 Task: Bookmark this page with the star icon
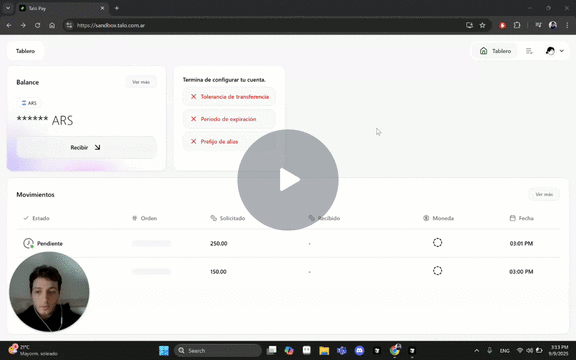click(482, 25)
